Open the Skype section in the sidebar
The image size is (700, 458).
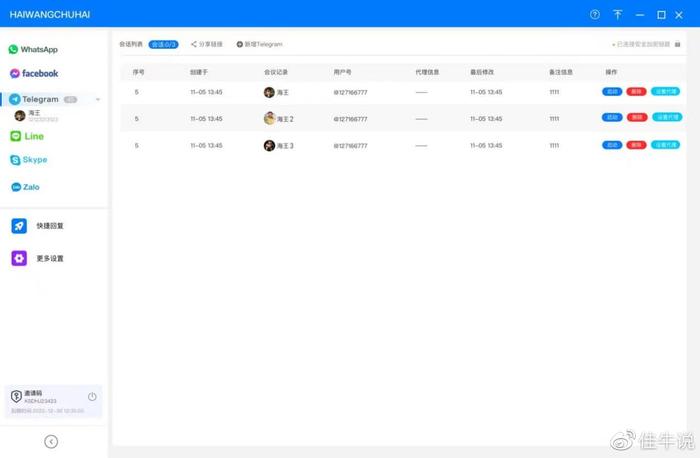click(29, 159)
